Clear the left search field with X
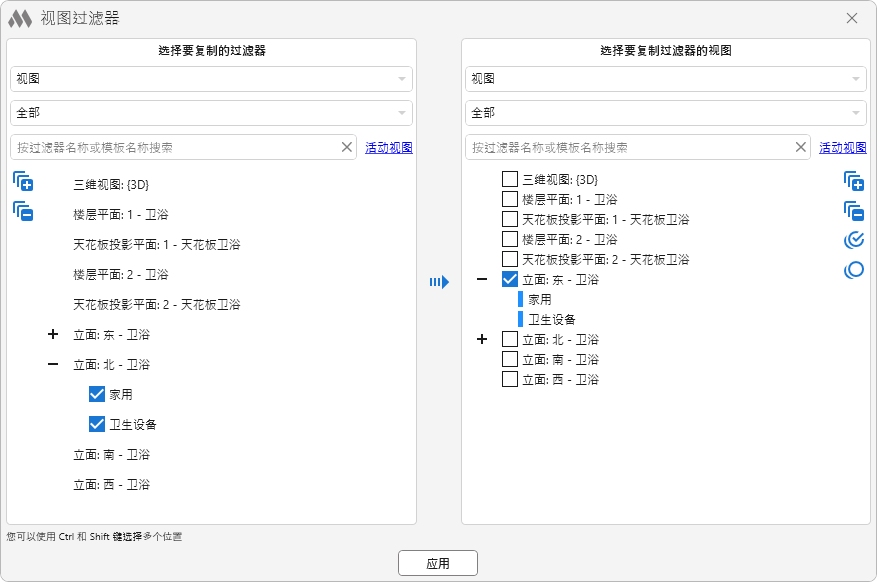This screenshot has height=582, width=877. [347, 147]
